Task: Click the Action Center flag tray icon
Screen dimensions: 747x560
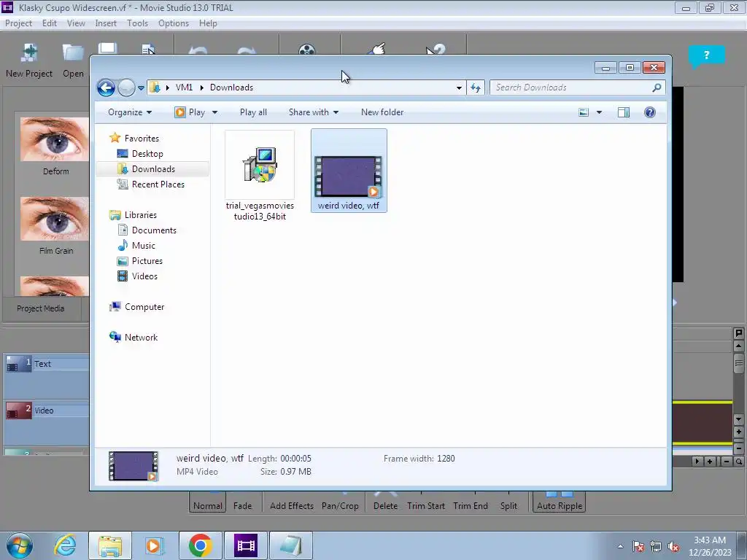Action: (638, 547)
